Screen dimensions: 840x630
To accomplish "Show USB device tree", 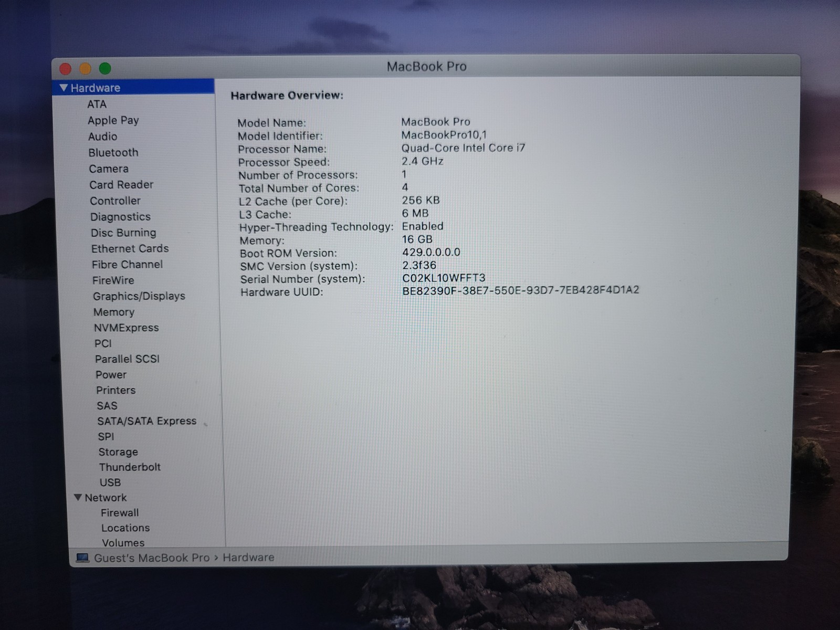I will [x=110, y=482].
